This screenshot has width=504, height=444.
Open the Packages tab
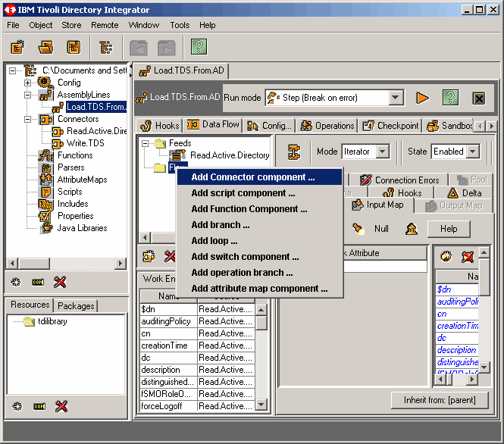point(76,306)
